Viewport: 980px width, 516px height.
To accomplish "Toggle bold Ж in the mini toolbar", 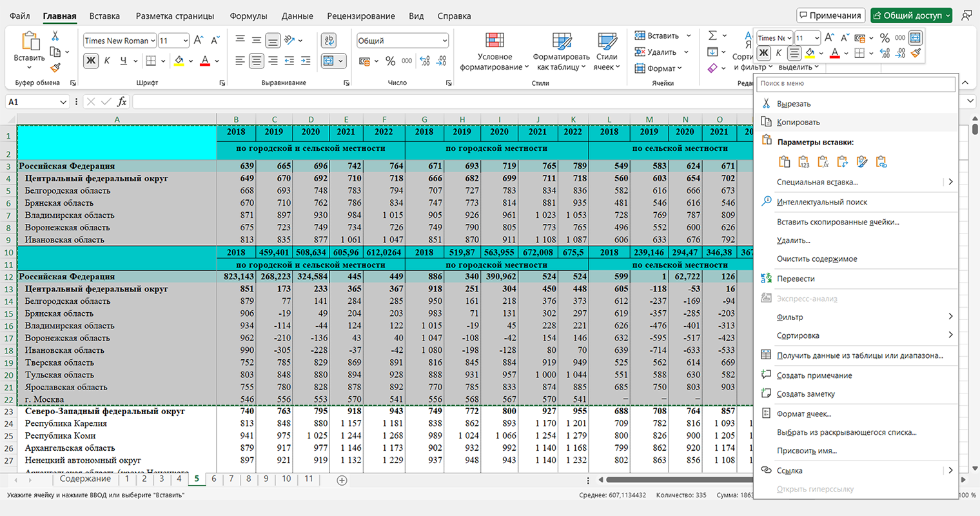I will (x=764, y=53).
